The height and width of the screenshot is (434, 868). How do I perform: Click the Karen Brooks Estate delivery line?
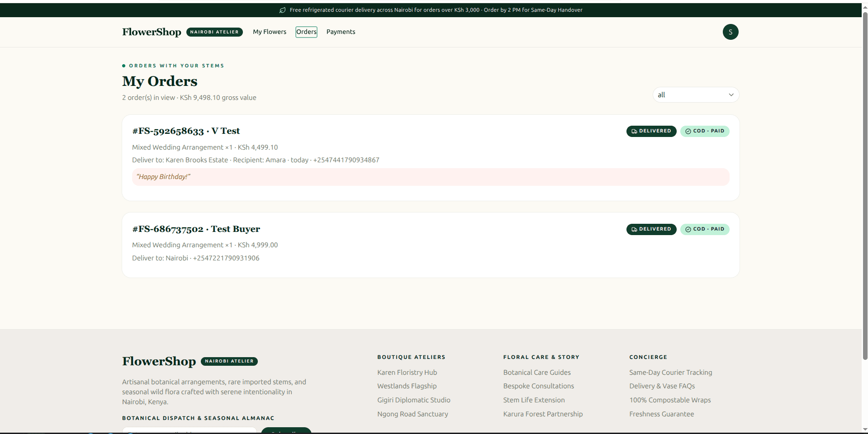tap(256, 160)
